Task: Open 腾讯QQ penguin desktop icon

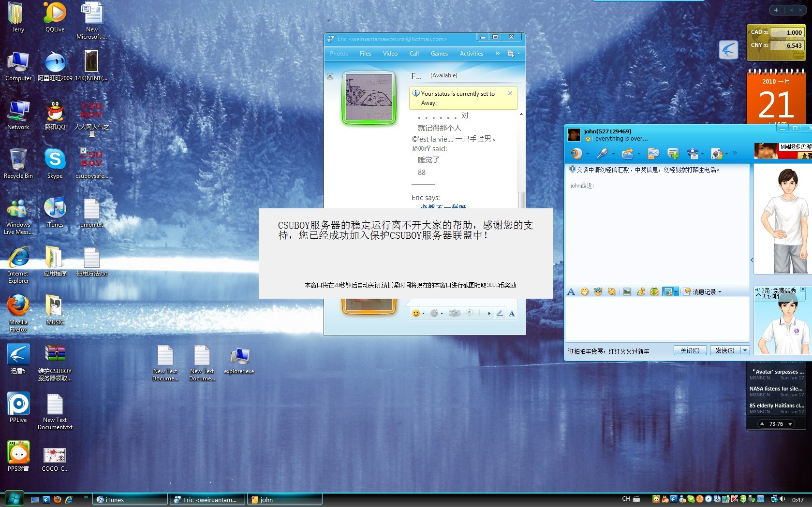Action: (55, 115)
